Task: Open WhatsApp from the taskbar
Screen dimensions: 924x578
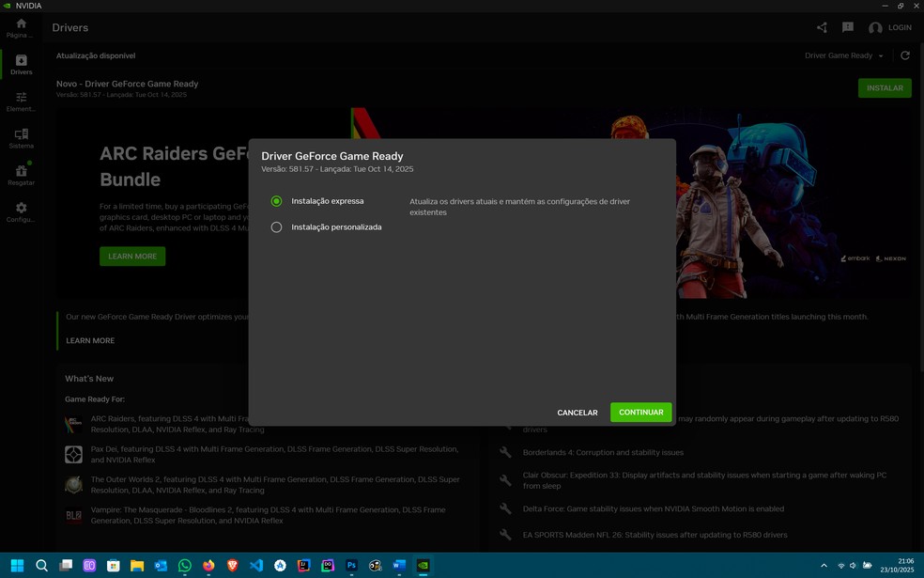Action: 185,566
